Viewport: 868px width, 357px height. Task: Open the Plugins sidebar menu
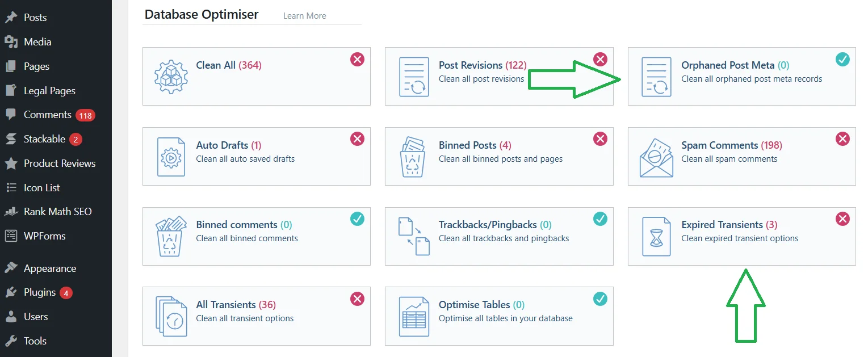[x=40, y=292]
